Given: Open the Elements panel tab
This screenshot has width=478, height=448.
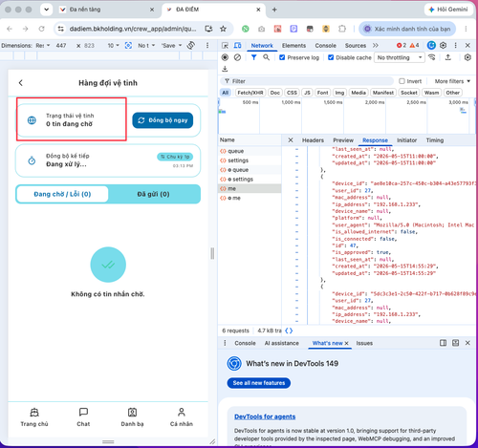Looking at the screenshot, I should [x=293, y=46].
